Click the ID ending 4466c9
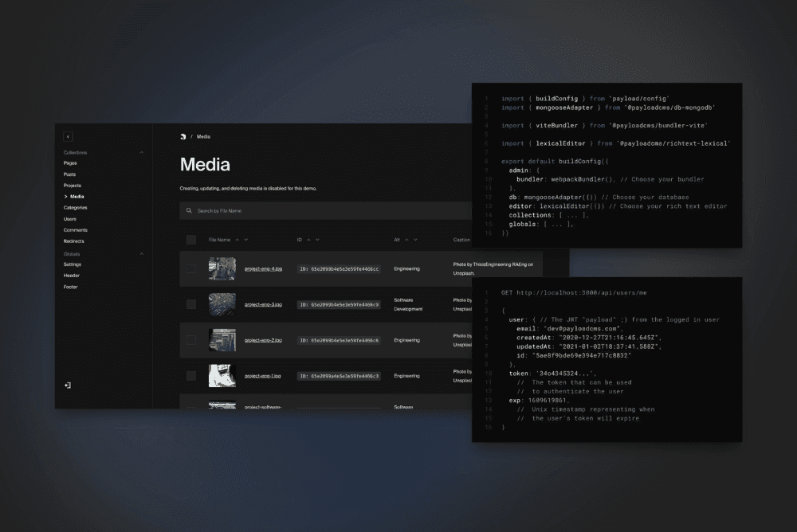 tap(339, 304)
